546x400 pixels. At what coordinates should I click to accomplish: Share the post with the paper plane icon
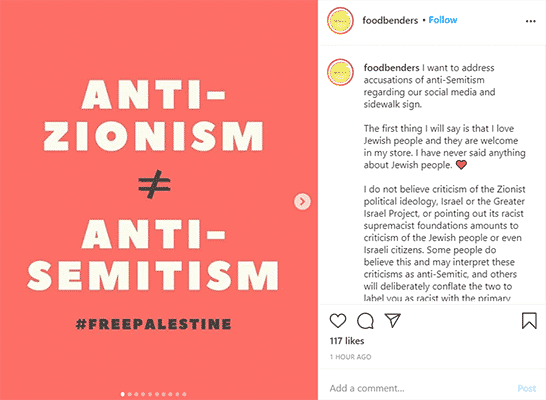click(x=392, y=320)
